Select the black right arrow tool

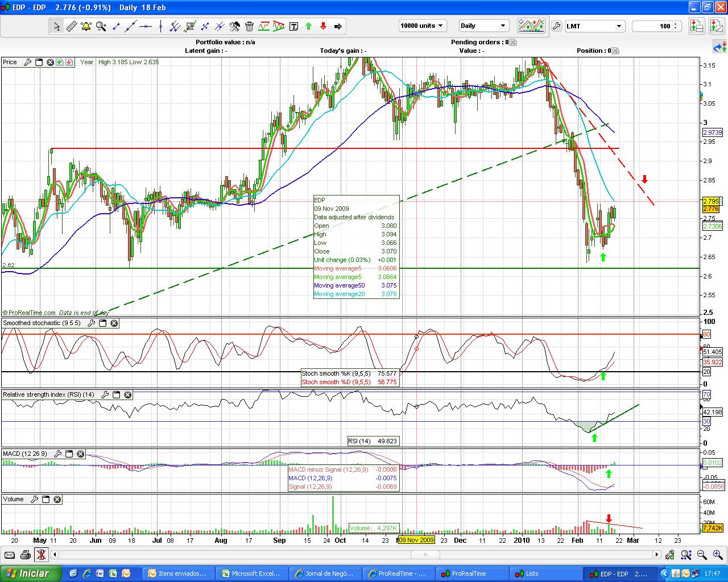[338, 26]
